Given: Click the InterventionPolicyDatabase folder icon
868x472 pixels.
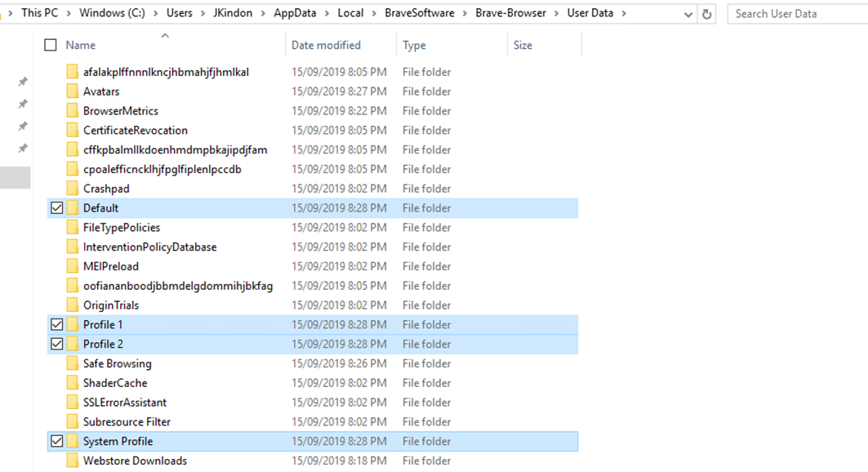Looking at the screenshot, I should click(x=73, y=247).
